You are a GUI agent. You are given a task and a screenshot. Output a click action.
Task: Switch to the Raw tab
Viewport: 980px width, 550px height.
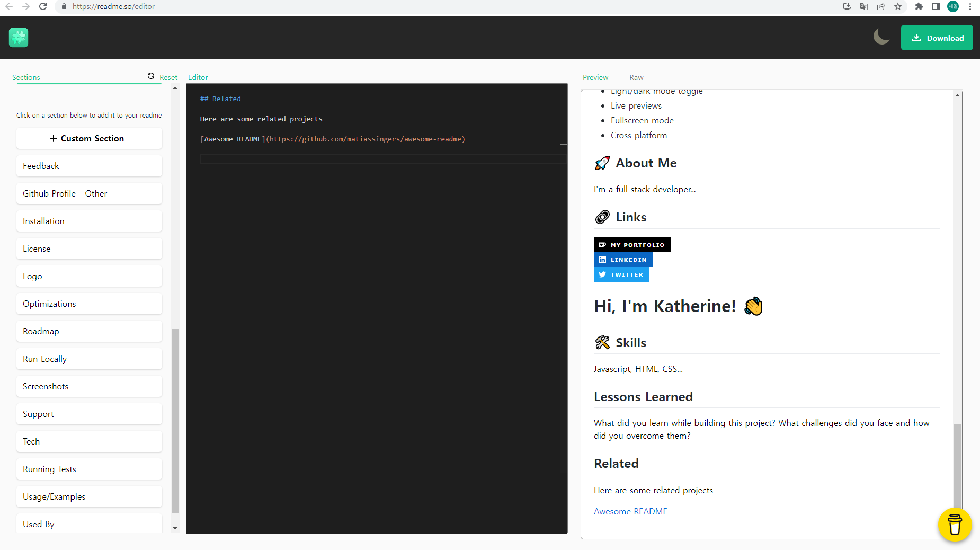coord(636,77)
